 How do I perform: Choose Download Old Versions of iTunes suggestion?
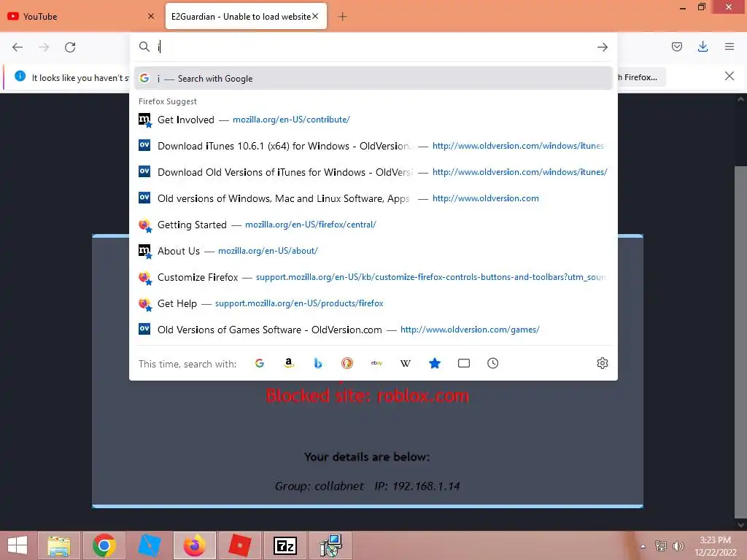tap(373, 172)
